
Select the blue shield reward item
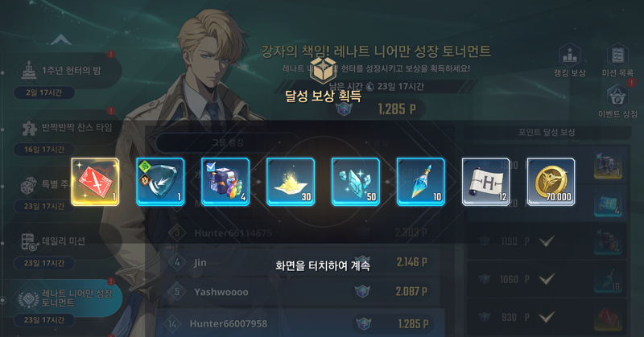160,182
